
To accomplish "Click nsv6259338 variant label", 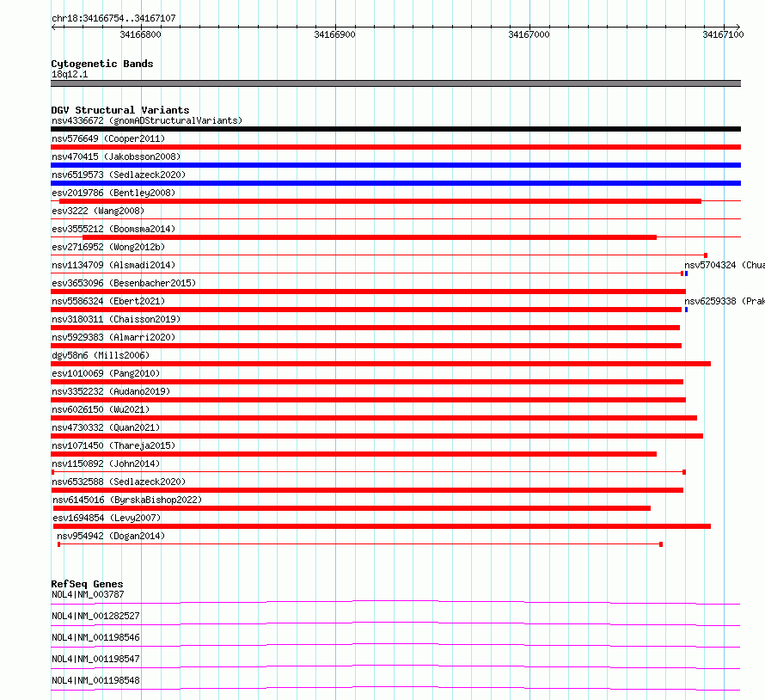I will pos(725,301).
